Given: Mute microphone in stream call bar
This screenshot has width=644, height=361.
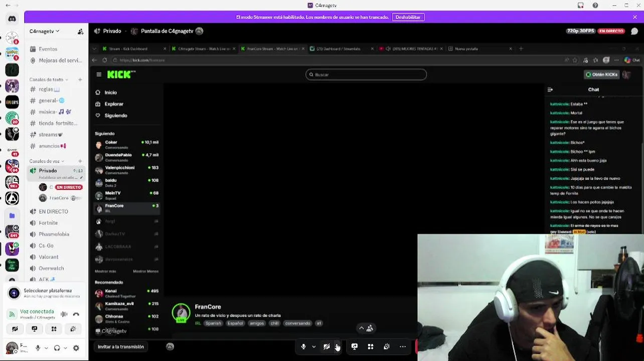Looking at the screenshot, I should (303, 346).
